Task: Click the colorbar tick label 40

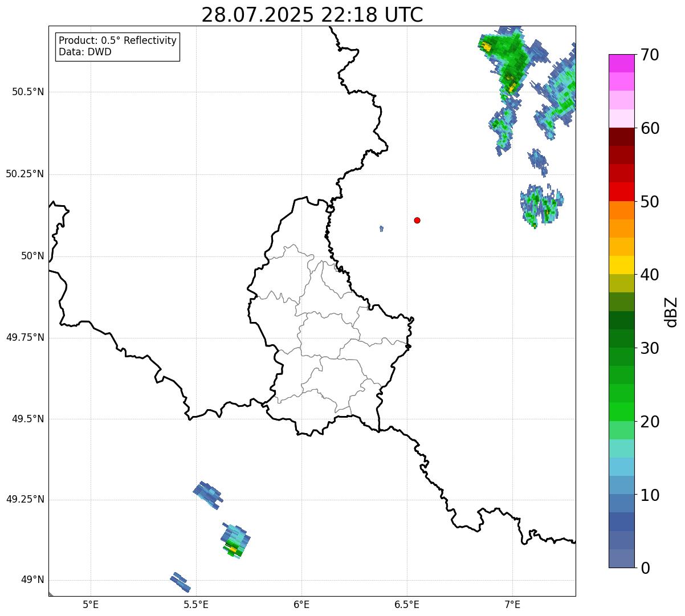Action: click(650, 275)
